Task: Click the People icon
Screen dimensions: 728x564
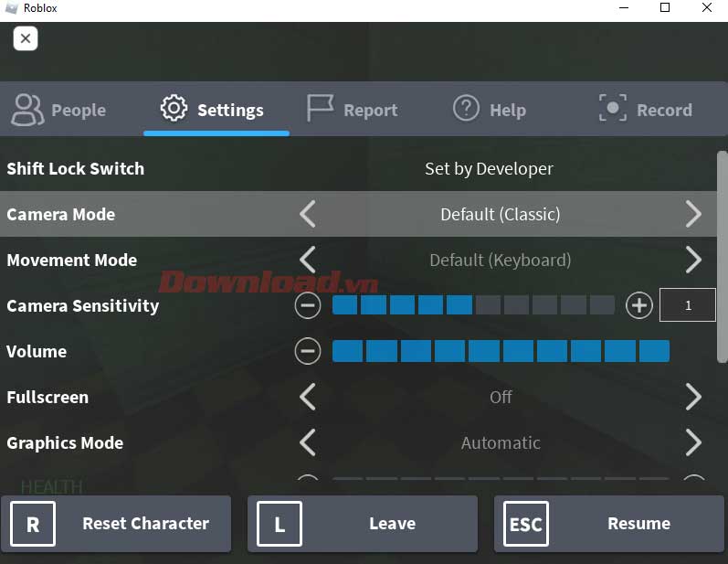Action: coord(27,110)
